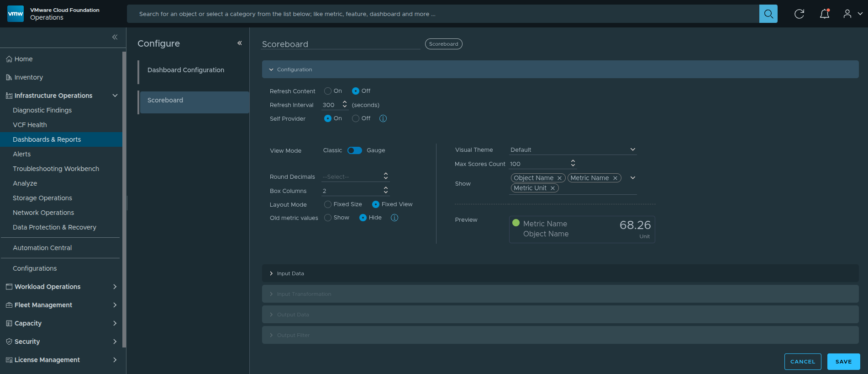Viewport: 868px width, 374px height.
Task: Open Dashboards & Reports menu item
Action: click(61, 139)
